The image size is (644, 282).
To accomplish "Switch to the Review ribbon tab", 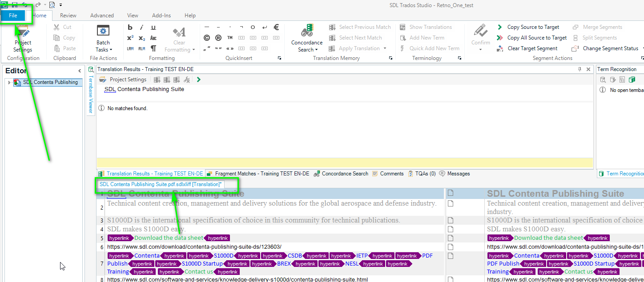I will (x=68, y=16).
